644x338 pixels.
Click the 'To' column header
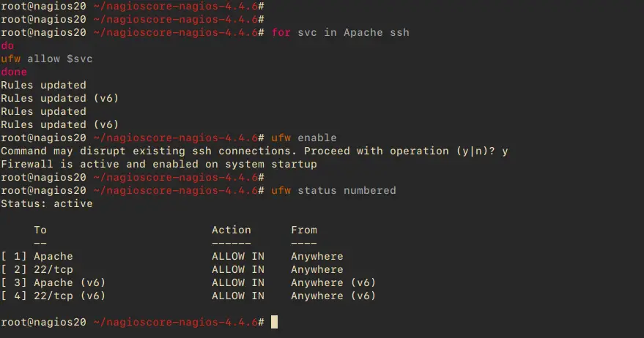point(40,230)
